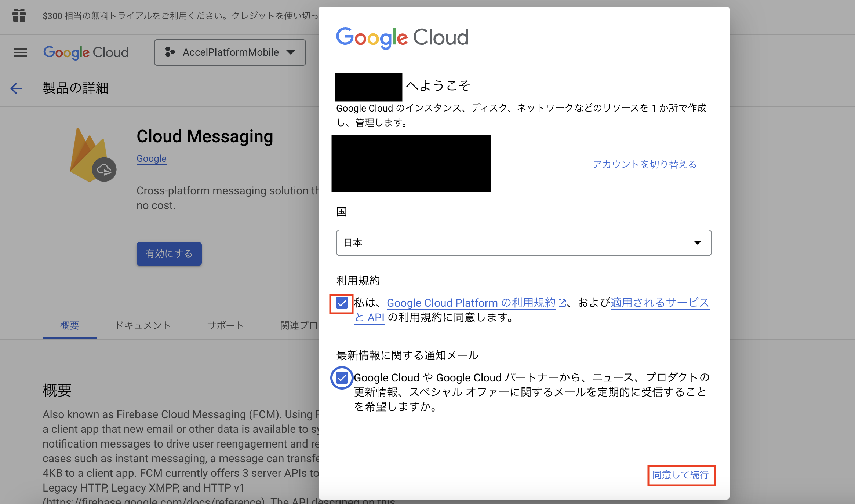Click the gift free trial icon
855x504 pixels.
coord(19,16)
